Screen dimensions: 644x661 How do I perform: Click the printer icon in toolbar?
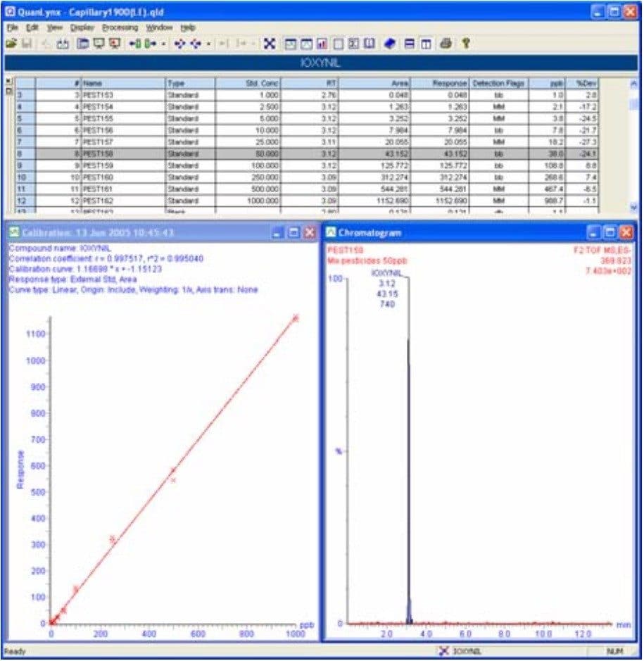click(445, 44)
